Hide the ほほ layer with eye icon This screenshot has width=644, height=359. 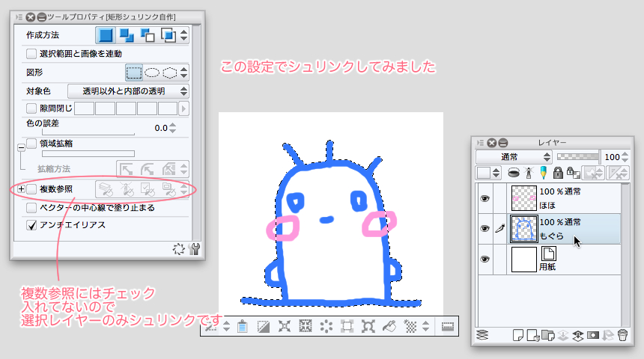[x=484, y=197]
